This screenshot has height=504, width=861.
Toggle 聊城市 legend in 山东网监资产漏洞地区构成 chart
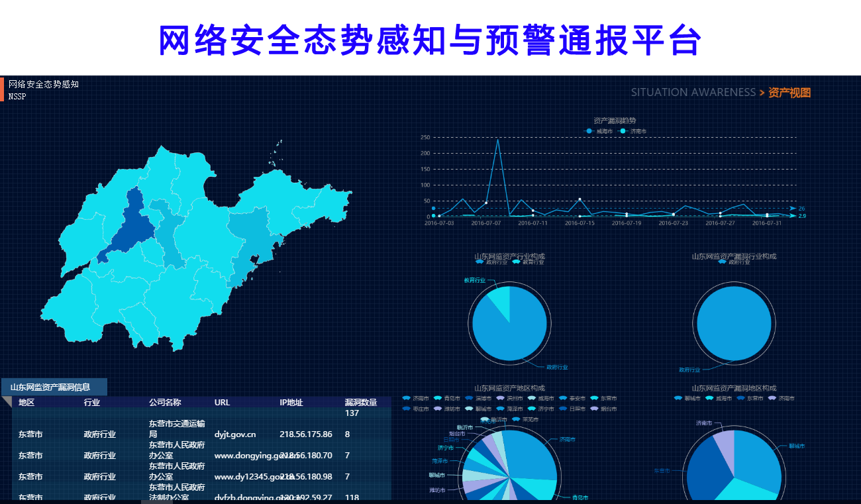pos(687,399)
